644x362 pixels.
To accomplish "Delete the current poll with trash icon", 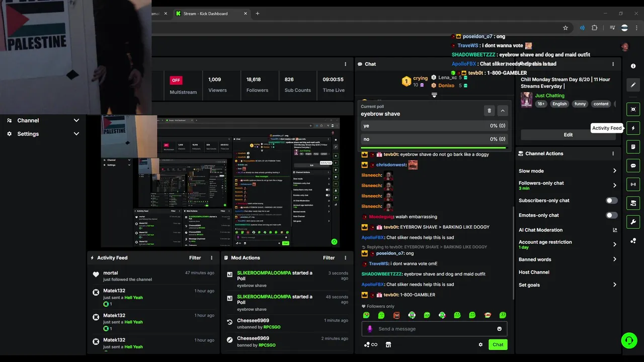I will [489, 111].
